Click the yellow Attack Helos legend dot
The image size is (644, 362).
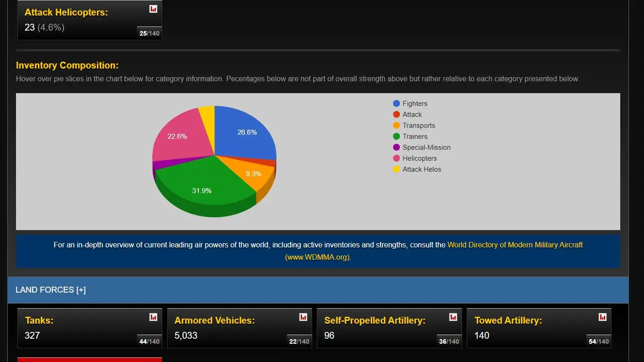(x=396, y=169)
